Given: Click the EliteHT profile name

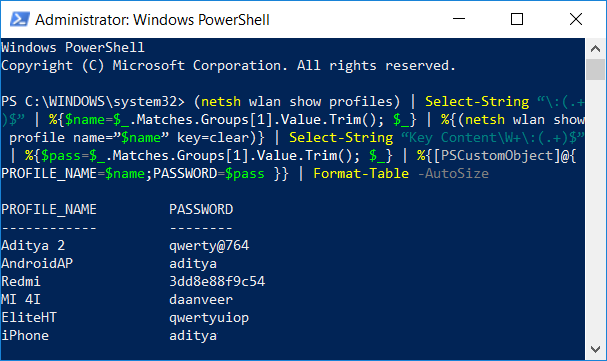Looking at the screenshot, I should [29, 317].
